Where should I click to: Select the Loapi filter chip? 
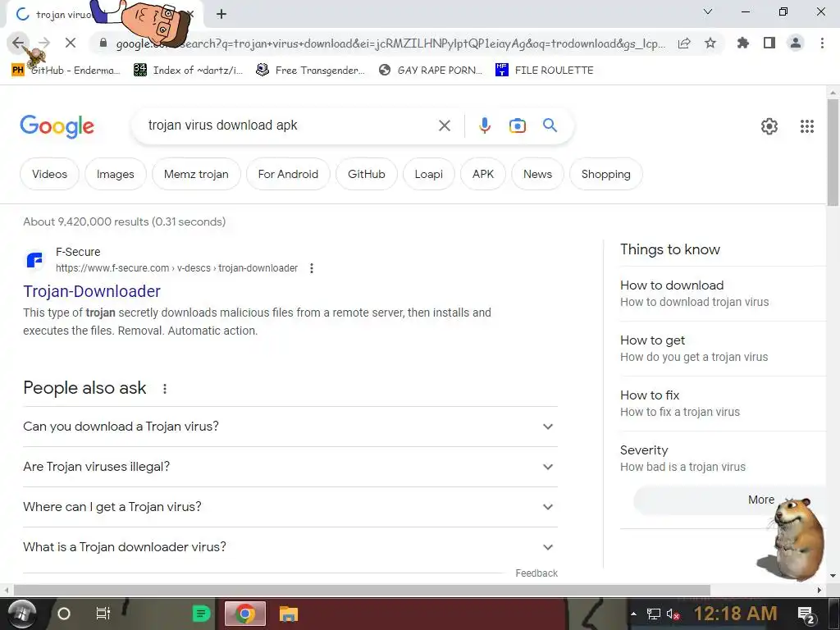click(428, 174)
